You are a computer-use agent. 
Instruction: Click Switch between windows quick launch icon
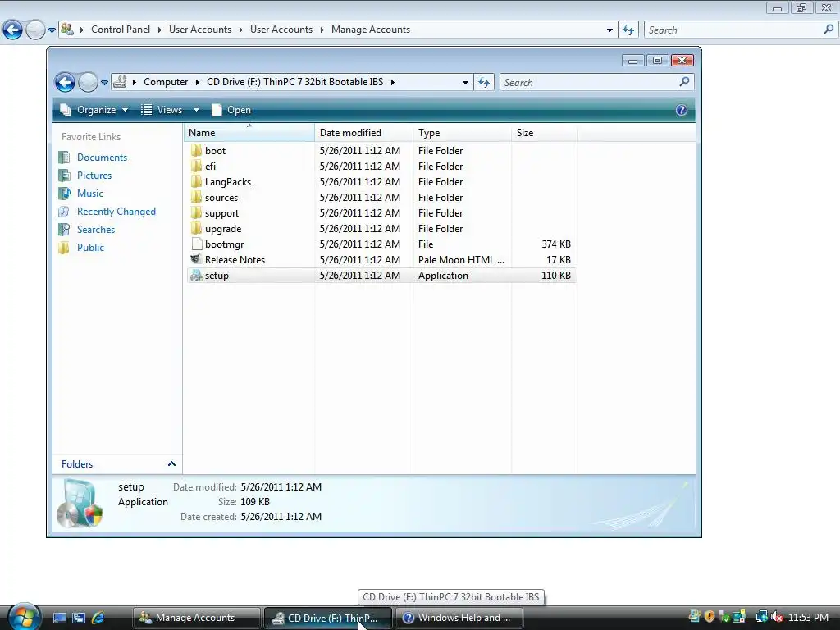coord(79,618)
